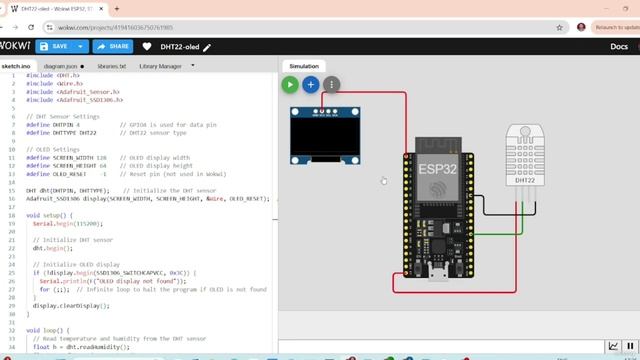Close the DHT22-oled browser tab
The width and height of the screenshot is (640, 360).
pyautogui.click(x=101, y=9)
